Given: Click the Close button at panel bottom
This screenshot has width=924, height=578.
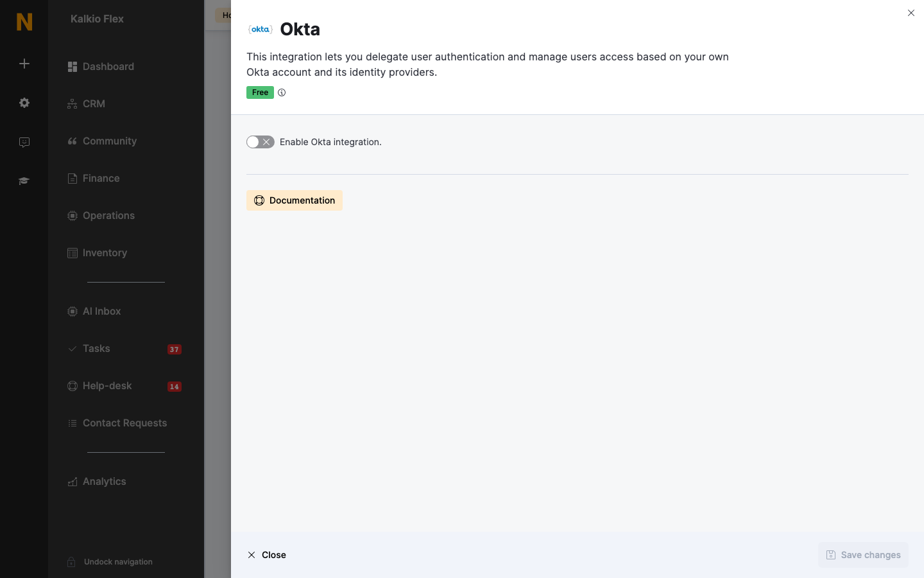Looking at the screenshot, I should click(267, 555).
